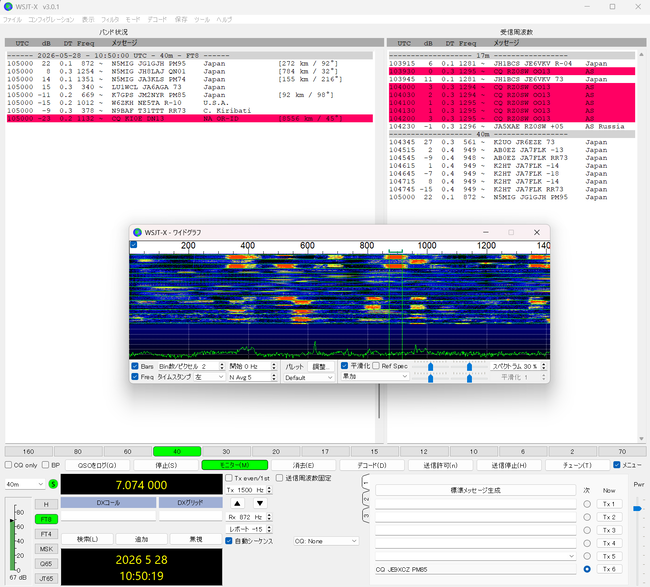Open message tab 1 on the side
The image size is (650, 587).
[366, 483]
